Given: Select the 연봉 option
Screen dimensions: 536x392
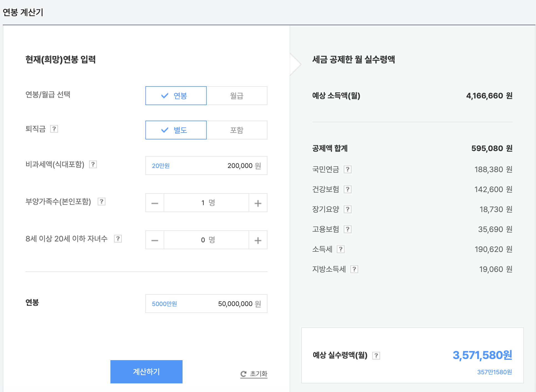Looking at the screenshot, I should tap(176, 96).
